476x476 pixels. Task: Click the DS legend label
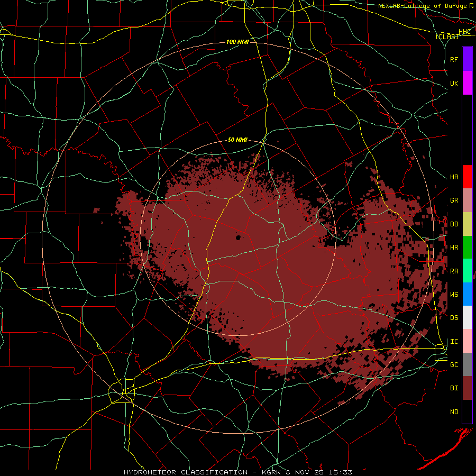(x=454, y=318)
